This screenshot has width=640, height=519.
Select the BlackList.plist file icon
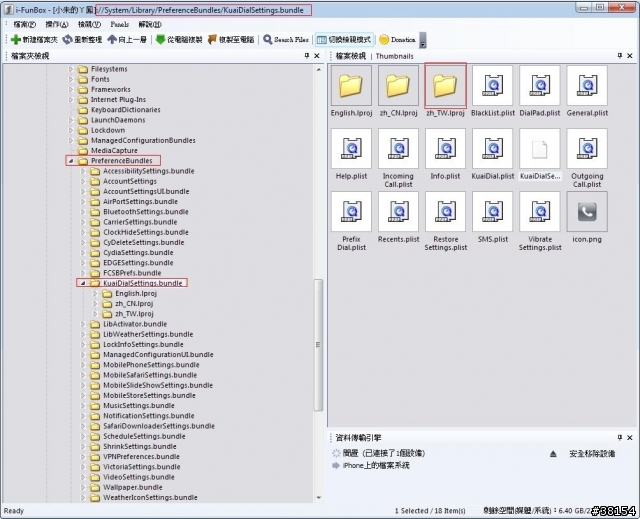point(493,85)
